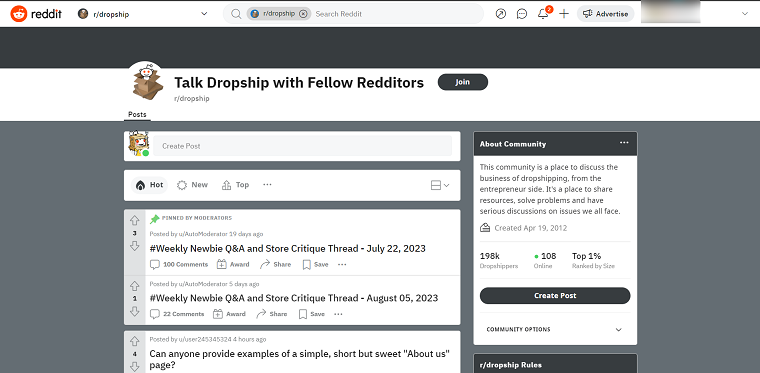Open the Popular arrow icon in header

[x=501, y=14]
